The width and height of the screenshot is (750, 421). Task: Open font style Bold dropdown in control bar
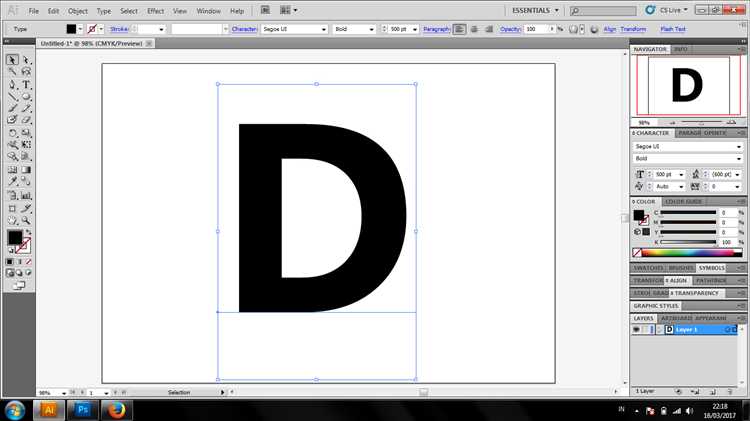371,29
